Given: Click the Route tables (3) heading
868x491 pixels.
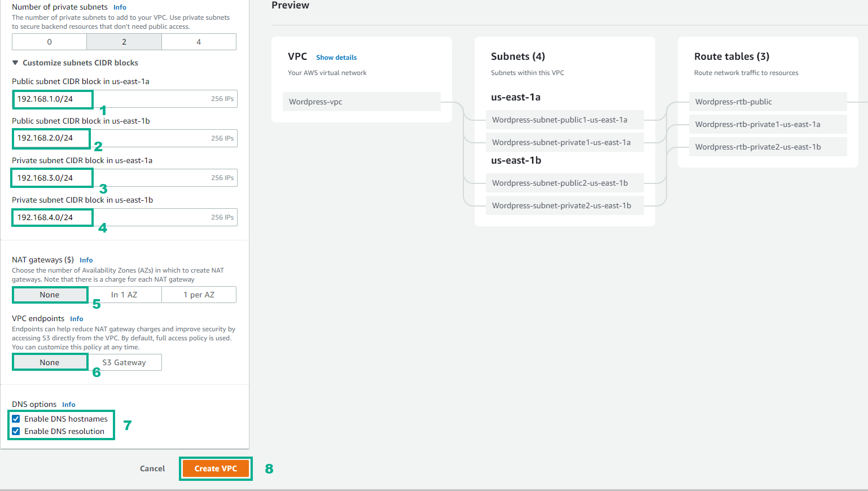Looking at the screenshot, I should pos(732,56).
